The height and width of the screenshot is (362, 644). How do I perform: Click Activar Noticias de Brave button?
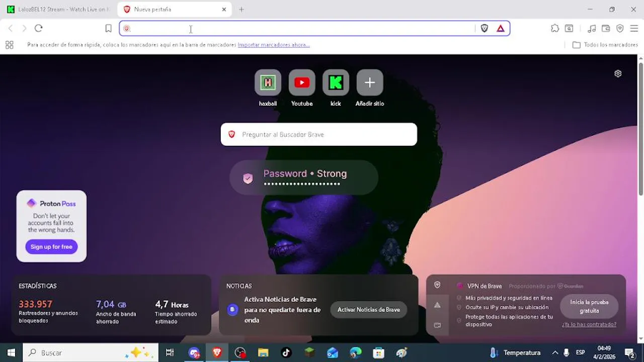(369, 310)
